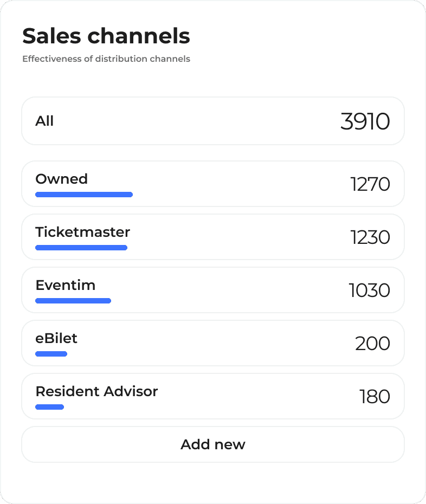Click the Effectiveness of distribution channels subtitle
Viewport: 426px width, 504px height.
click(106, 59)
